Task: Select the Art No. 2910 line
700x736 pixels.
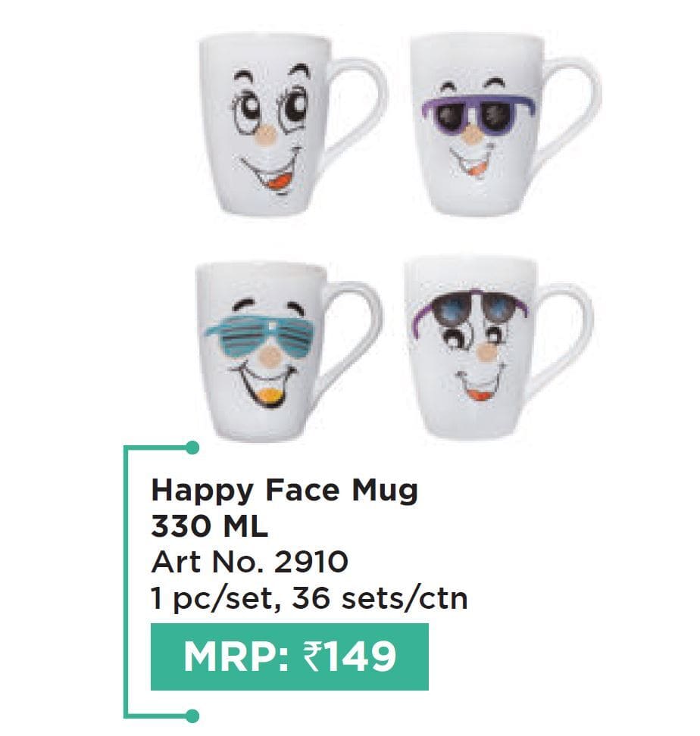Action: click(249, 562)
